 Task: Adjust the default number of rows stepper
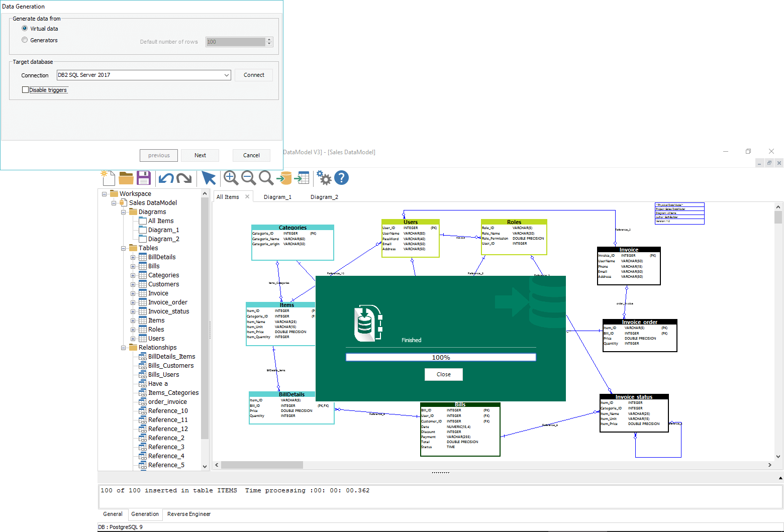(x=269, y=42)
